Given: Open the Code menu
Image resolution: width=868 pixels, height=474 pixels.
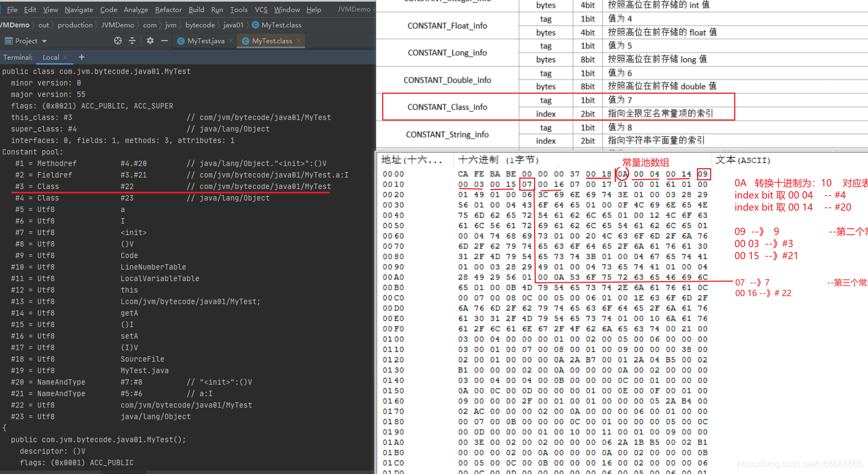Looking at the screenshot, I should (x=109, y=9).
